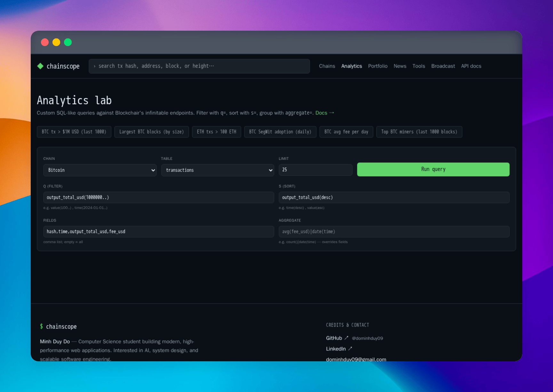Open the Portfolio page
This screenshot has height=392, width=553.
(378, 66)
